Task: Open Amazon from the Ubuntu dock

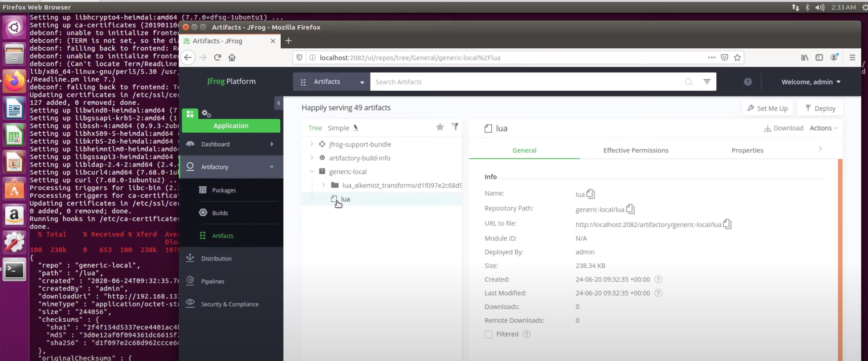Action: pos(14,216)
